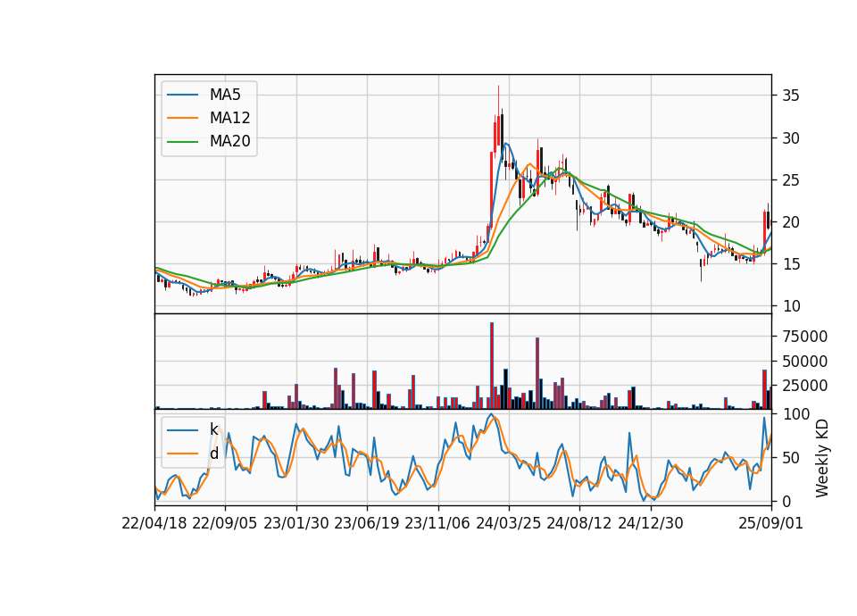Click the 25/09/01 date tick label
Viewport: 857px width, 616px height.
[770, 523]
